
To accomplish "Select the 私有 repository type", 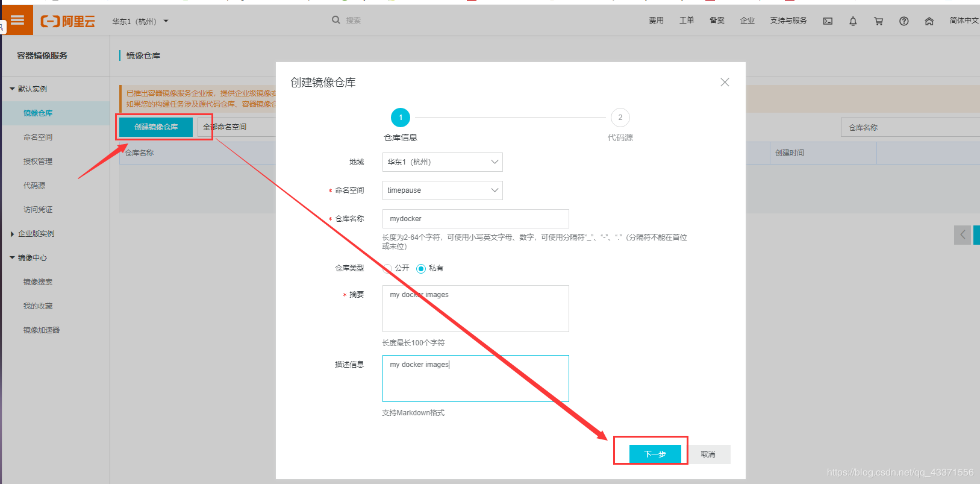I will (x=421, y=268).
